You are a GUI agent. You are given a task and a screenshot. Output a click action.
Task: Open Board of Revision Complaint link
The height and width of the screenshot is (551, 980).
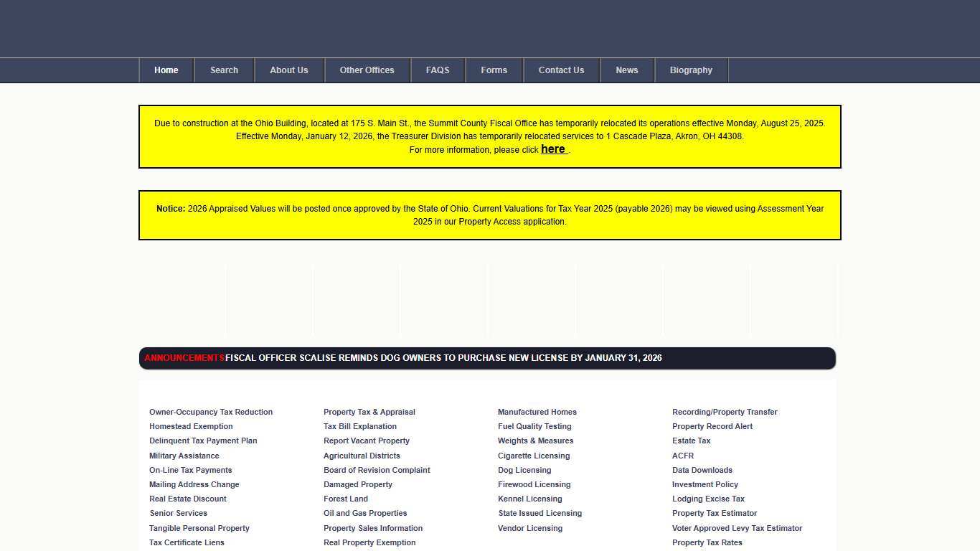(x=377, y=470)
